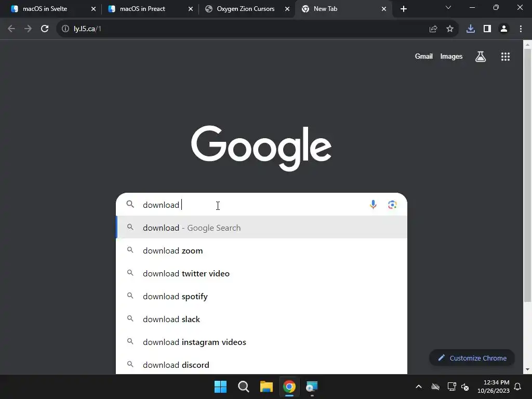Show hidden system tray icons
The width and height of the screenshot is (532, 399).
point(419,387)
